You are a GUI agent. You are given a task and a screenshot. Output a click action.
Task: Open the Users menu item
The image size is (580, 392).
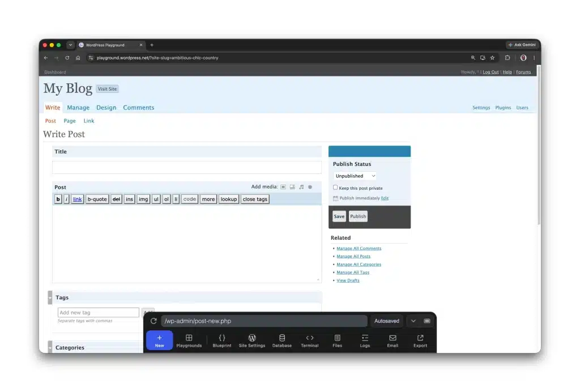click(x=522, y=108)
